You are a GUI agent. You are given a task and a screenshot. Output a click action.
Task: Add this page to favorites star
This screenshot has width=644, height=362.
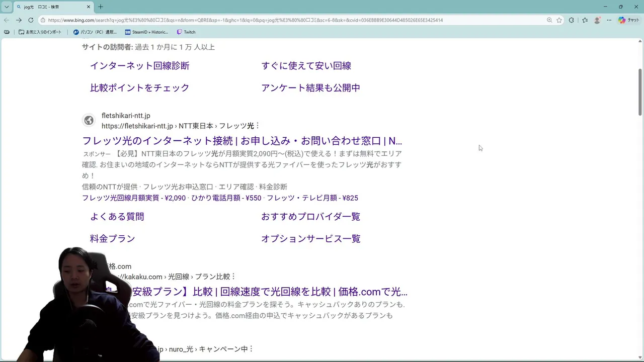(x=559, y=20)
